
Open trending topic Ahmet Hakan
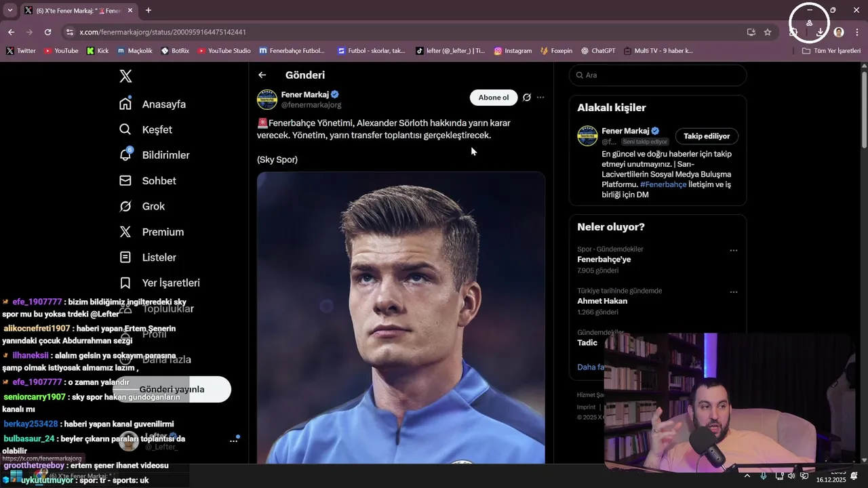[x=602, y=301]
